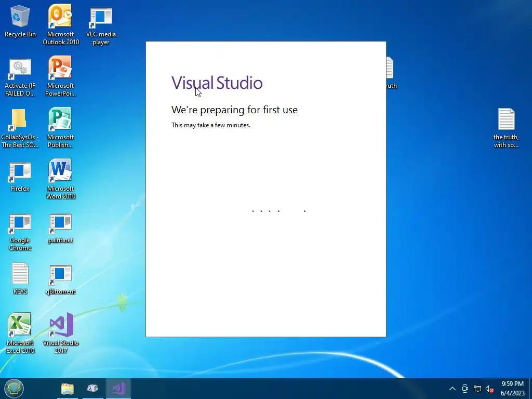
Task: Click the Show desktop strip at the taskbar's end
Action: (530, 389)
